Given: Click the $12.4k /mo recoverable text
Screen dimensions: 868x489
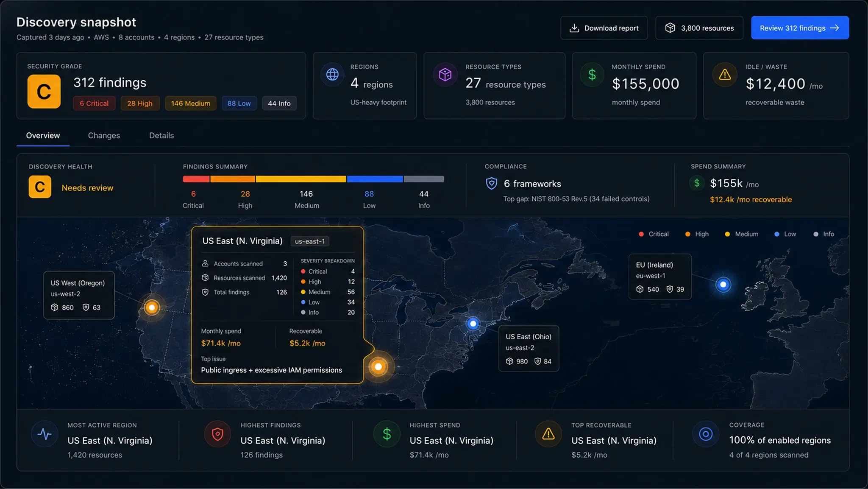Looking at the screenshot, I should 751,199.
